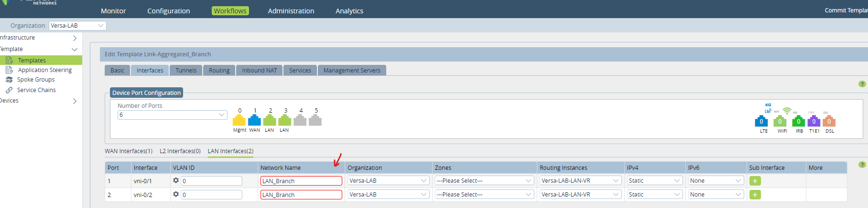Click Network Name field for vni-0/1

[x=301, y=181]
